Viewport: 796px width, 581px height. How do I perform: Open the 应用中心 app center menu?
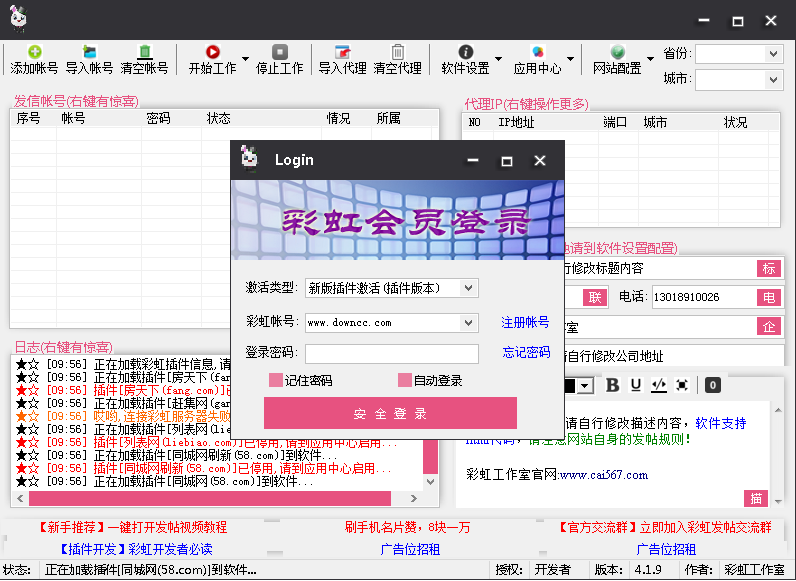[x=537, y=53]
